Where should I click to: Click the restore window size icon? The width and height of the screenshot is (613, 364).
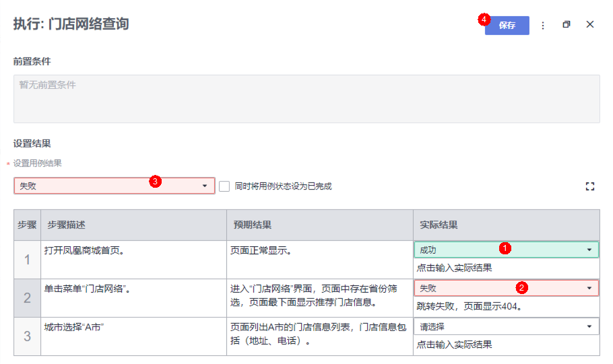[x=567, y=25]
